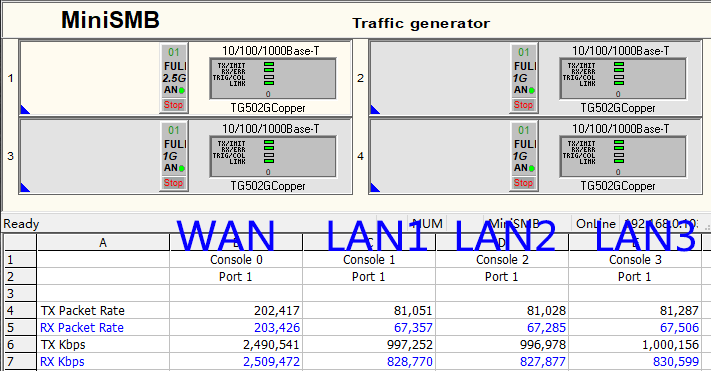Select row header 5
Viewport: 711px width, 371px height.
point(20,327)
